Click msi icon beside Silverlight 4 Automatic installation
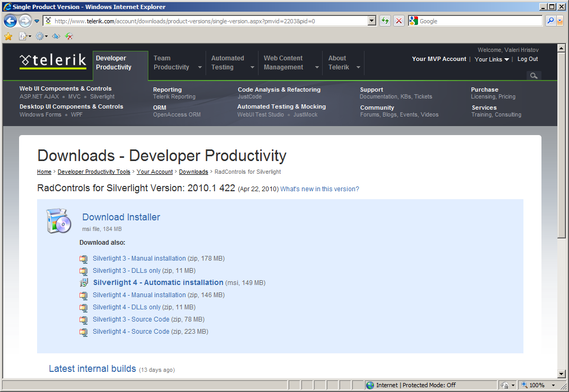This screenshot has width=569, height=392. [84, 283]
